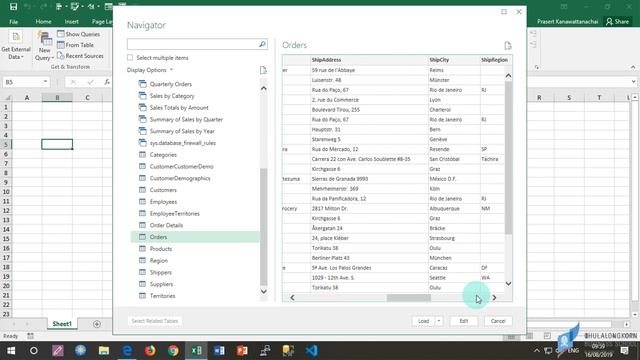Click table list scroll down arrow
This screenshot has height=360, width=640.
pyautogui.click(x=264, y=291)
